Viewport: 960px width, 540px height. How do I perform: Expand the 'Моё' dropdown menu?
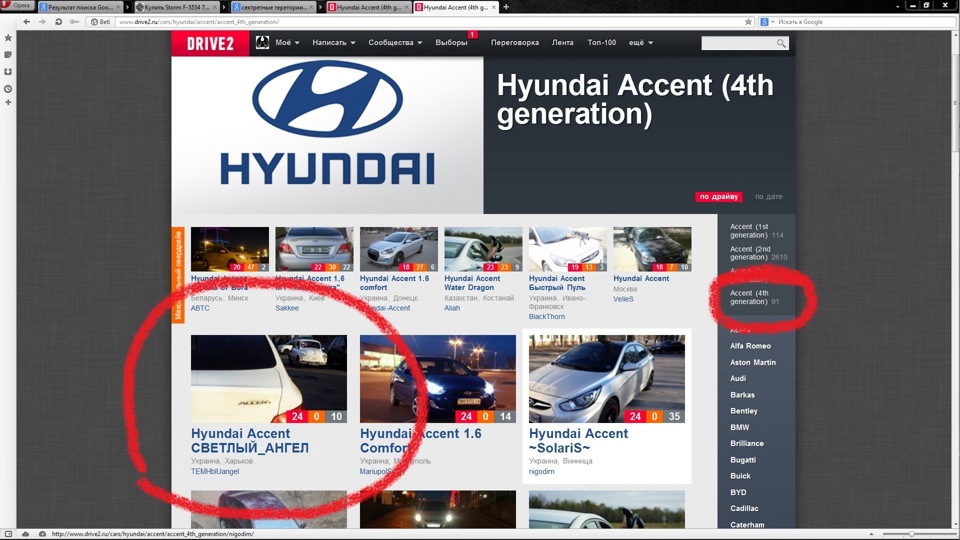[287, 43]
